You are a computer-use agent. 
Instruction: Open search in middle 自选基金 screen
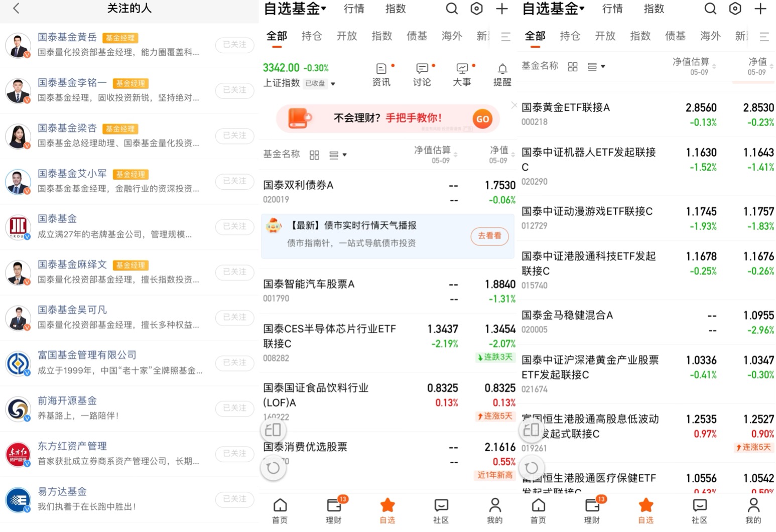(x=452, y=9)
